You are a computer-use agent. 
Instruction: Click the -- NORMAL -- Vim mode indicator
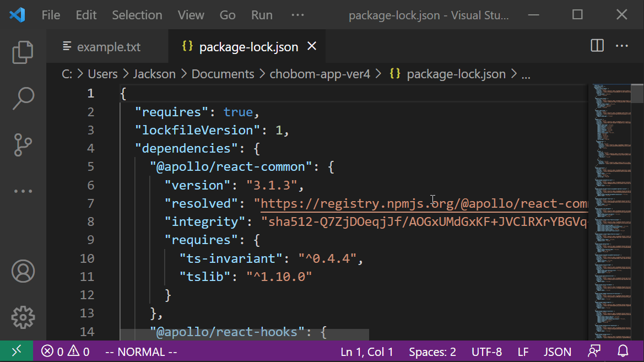[x=141, y=352]
